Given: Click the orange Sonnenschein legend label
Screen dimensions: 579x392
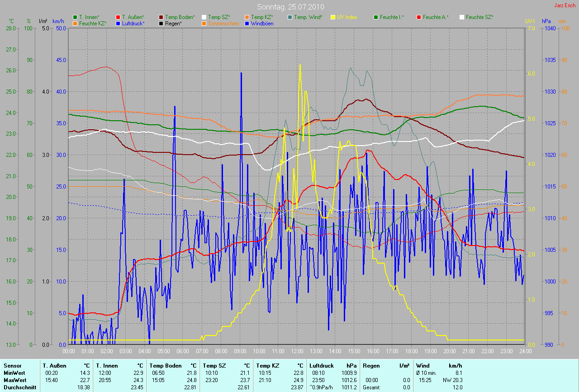Looking at the screenshot, I should click(223, 23).
